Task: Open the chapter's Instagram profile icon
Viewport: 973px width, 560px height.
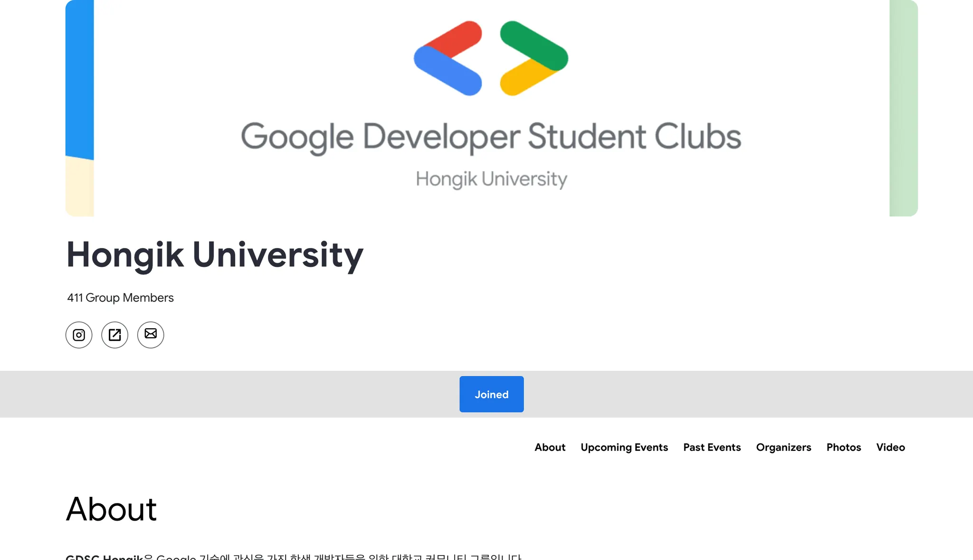Action: click(79, 335)
